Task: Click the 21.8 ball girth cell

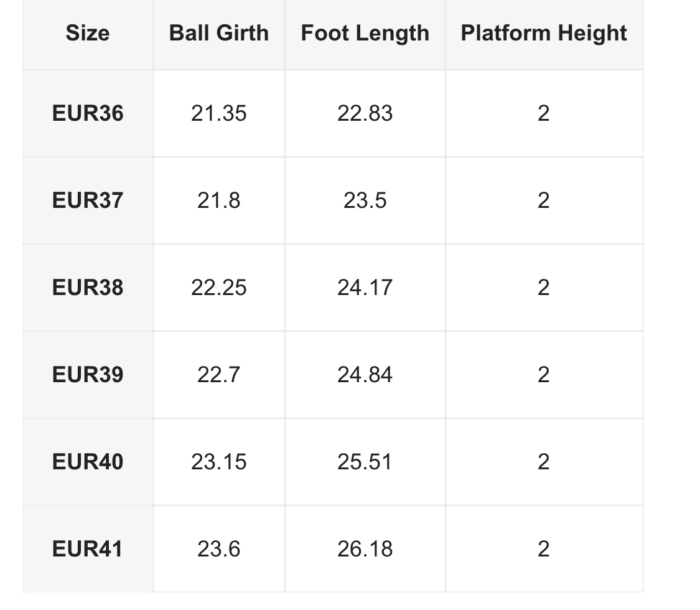Action: [x=219, y=200]
